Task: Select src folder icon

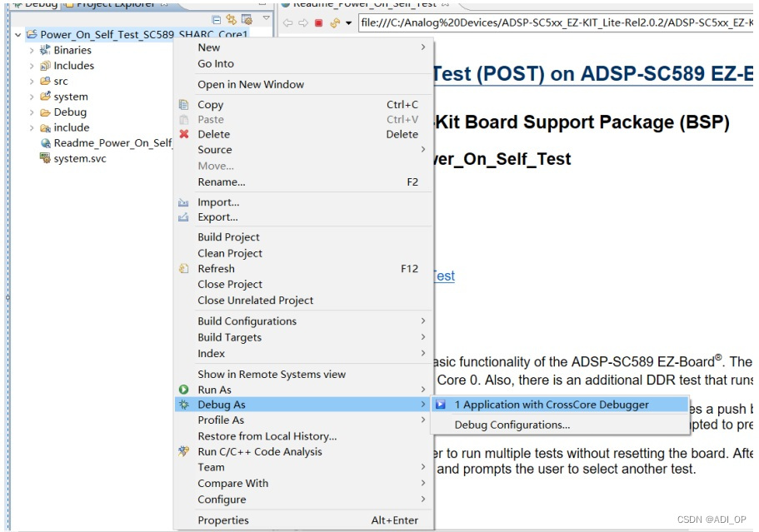Action: 45,81
